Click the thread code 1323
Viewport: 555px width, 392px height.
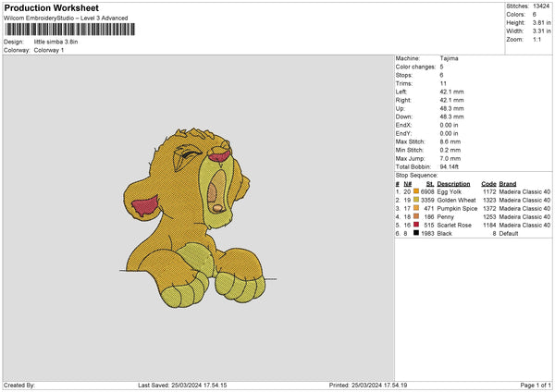click(x=489, y=200)
